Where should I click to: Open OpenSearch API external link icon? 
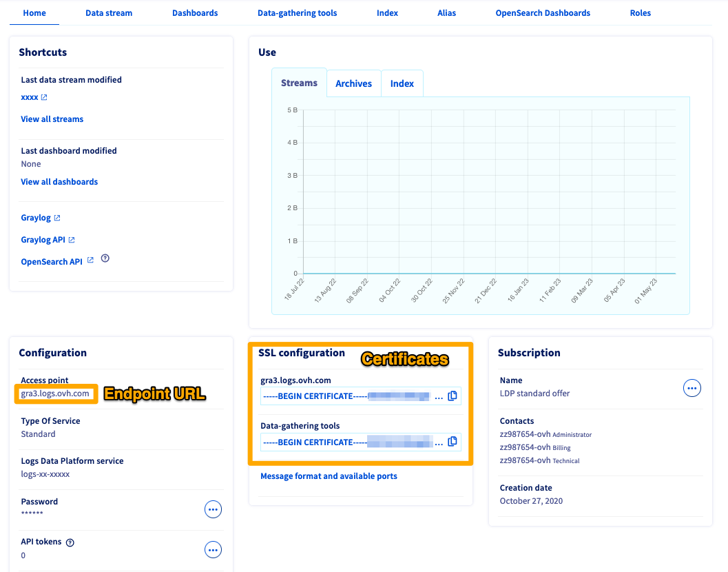[x=89, y=261]
